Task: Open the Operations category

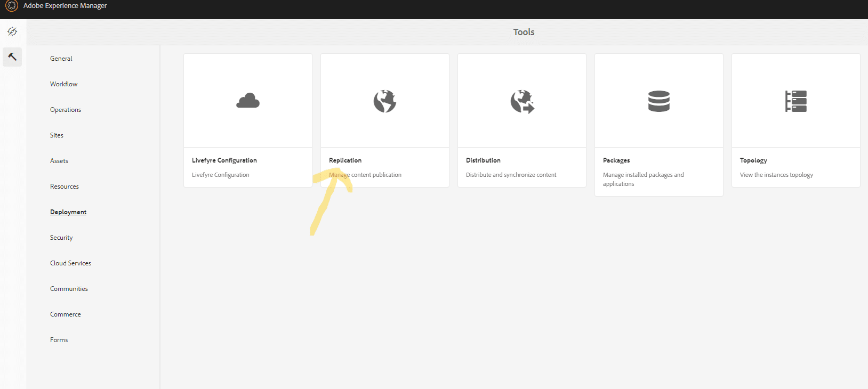Action: (x=66, y=110)
